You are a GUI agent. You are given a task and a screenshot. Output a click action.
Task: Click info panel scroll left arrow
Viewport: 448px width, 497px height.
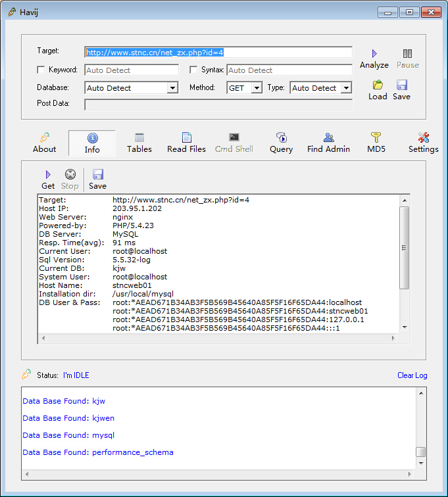tap(43, 338)
